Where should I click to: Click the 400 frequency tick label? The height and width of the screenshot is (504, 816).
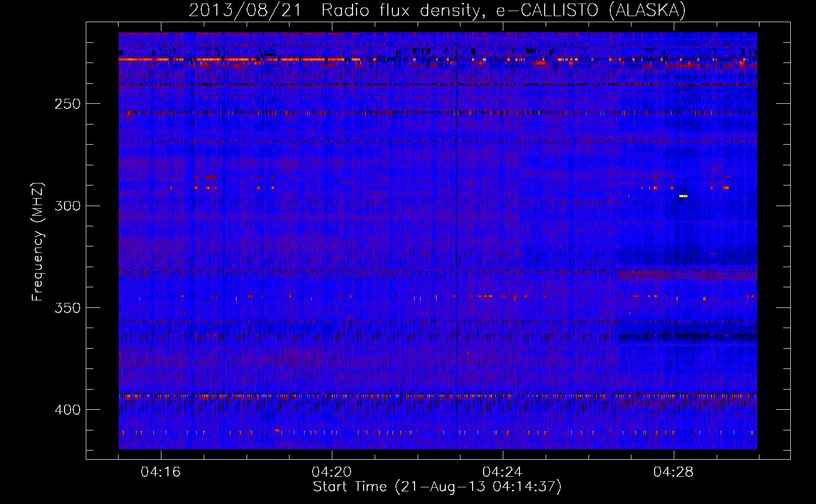tap(68, 410)
